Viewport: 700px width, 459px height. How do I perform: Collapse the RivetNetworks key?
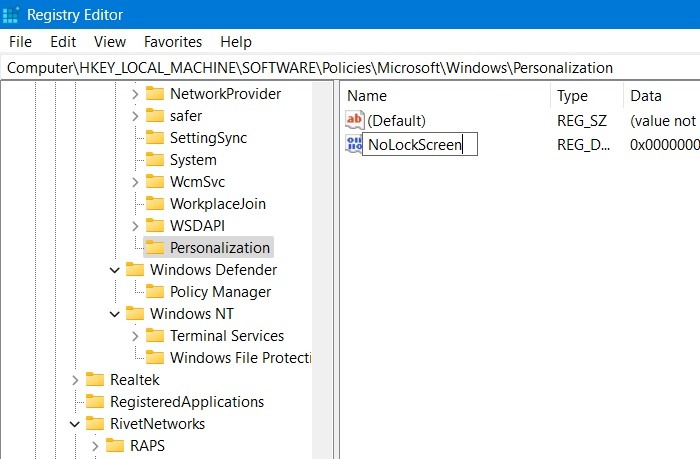(75, 424)
